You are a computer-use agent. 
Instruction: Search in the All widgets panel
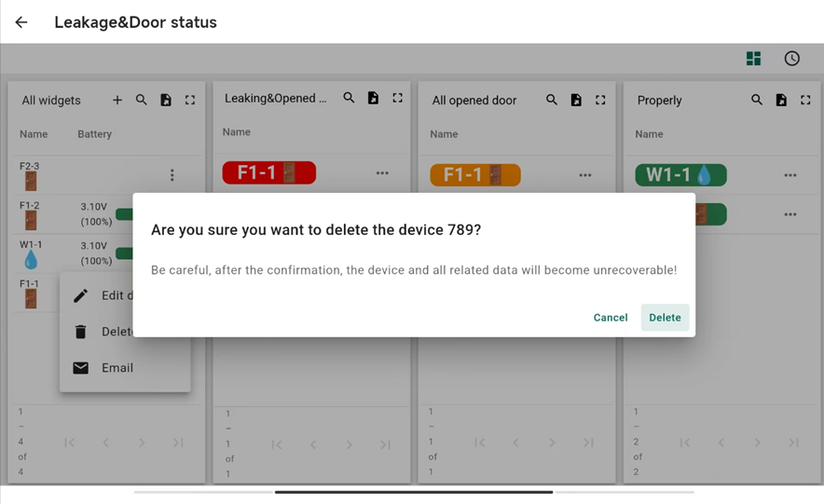[x=142, y=100]
